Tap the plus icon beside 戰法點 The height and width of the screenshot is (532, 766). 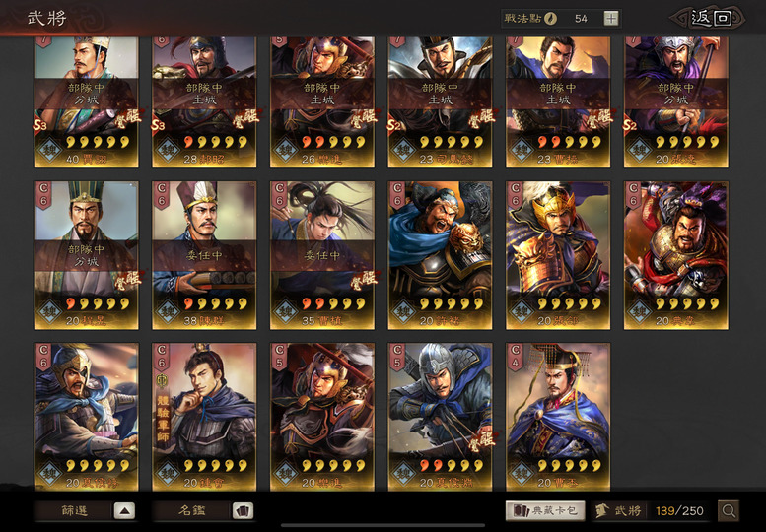click(610, 19)
